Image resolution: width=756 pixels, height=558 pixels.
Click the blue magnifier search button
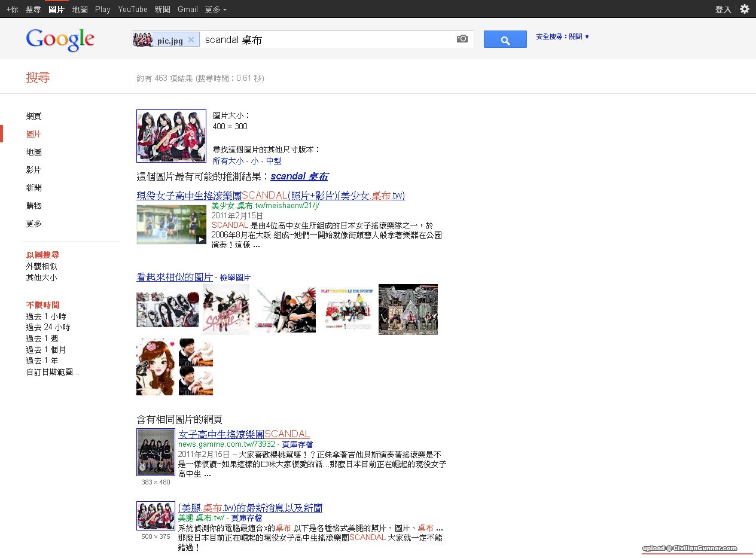(x=505, y=39)
